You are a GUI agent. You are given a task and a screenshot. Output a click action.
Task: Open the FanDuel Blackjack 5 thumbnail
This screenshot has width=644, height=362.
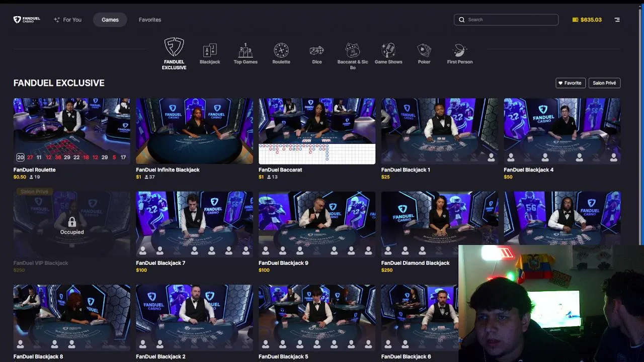(x=317, y=318)
